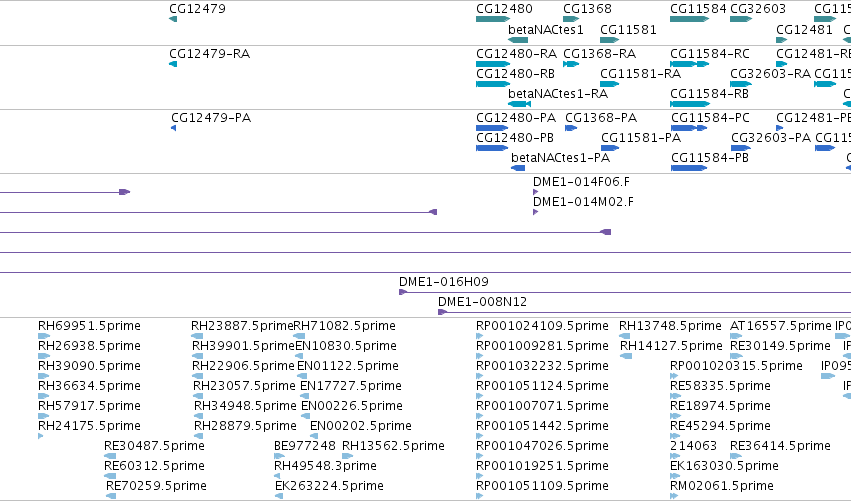Select protein CG12480-PB

click(515, 138)
